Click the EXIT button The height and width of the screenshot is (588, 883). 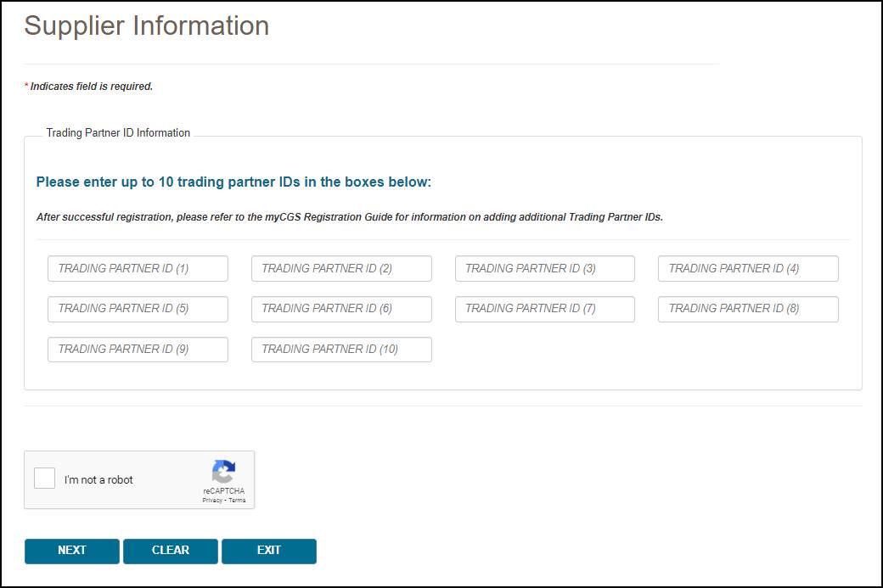coord(268,551)
